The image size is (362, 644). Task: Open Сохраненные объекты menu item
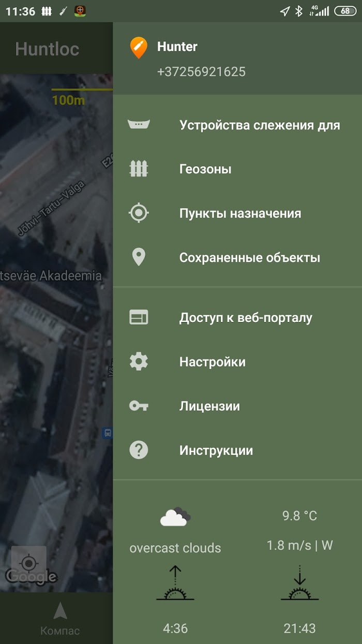237,258
